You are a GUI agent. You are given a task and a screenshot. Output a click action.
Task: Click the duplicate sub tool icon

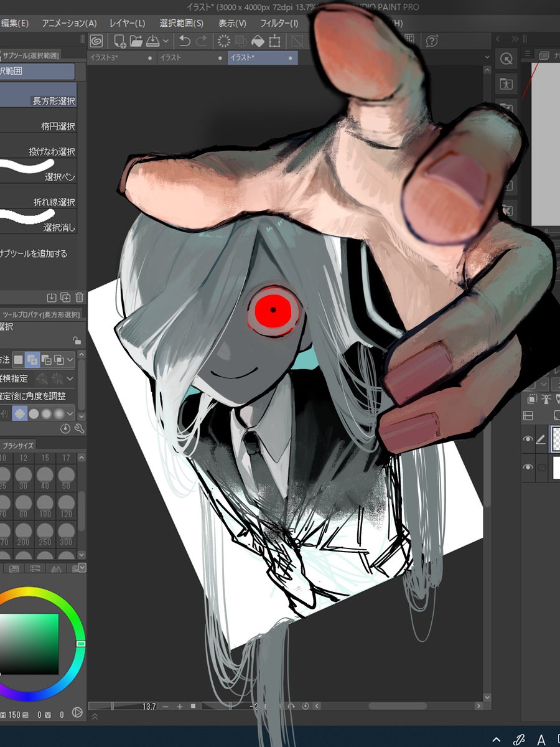(x=65, y=298)
